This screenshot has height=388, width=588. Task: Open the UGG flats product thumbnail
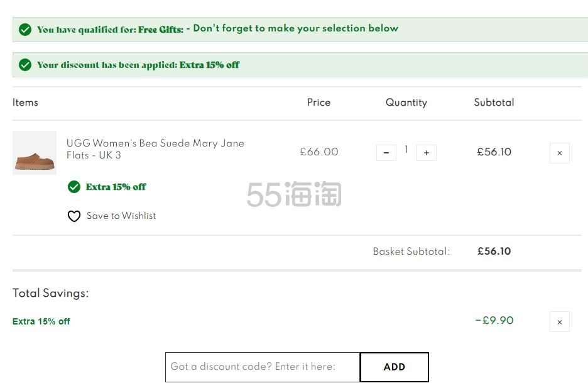tap(35, 153)
